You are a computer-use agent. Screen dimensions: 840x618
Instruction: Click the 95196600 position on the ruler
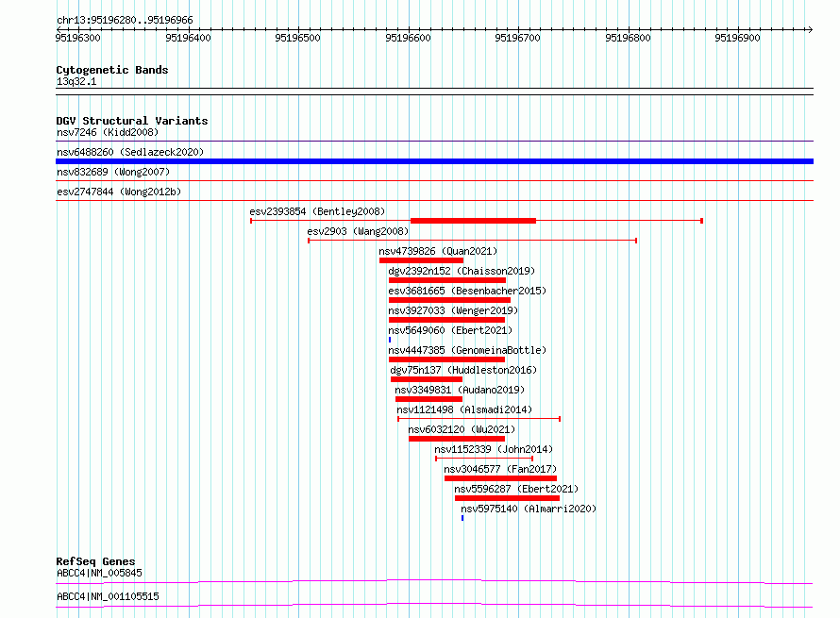409,38
